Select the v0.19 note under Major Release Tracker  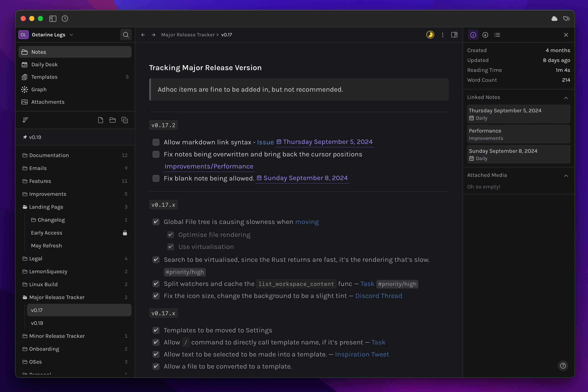[37, 323]
